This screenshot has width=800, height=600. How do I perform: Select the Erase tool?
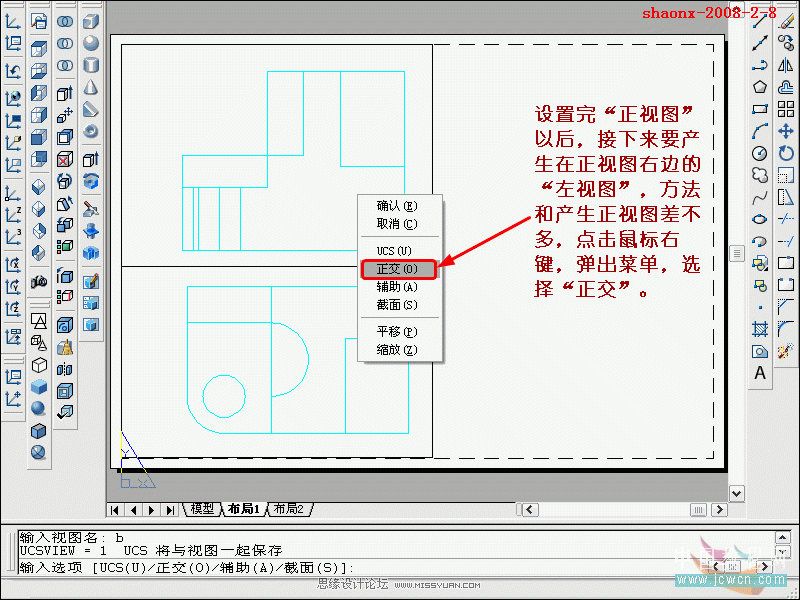coord(786,21)
